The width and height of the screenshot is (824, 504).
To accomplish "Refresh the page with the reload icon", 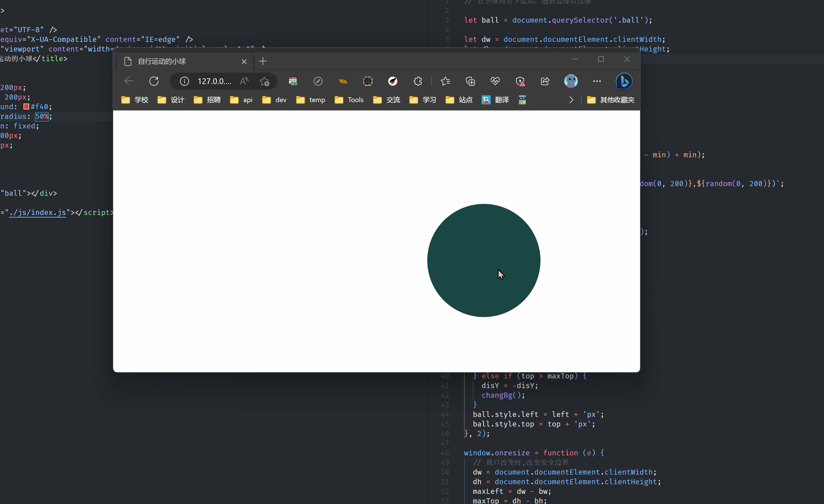I will pos(154,81).
